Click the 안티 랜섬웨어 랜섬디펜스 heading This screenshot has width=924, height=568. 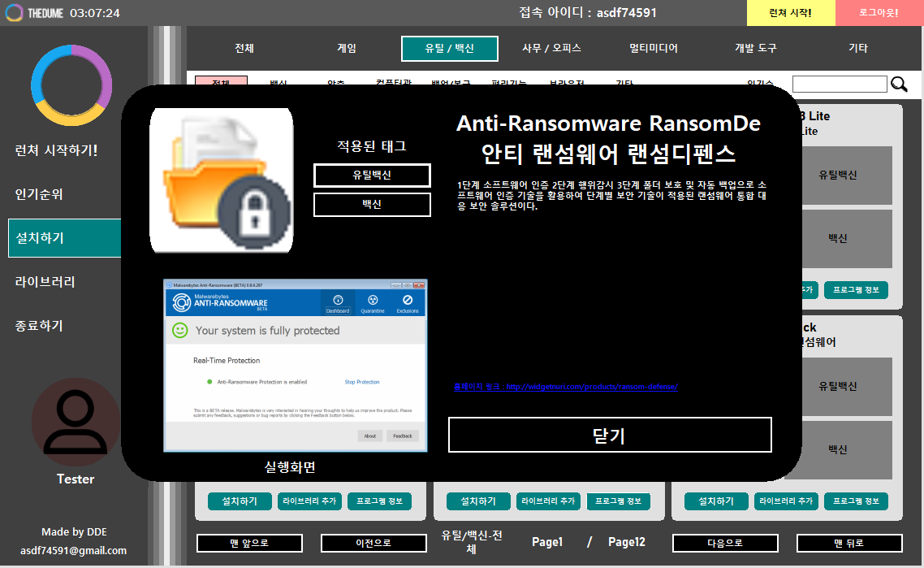click(608, 154)
